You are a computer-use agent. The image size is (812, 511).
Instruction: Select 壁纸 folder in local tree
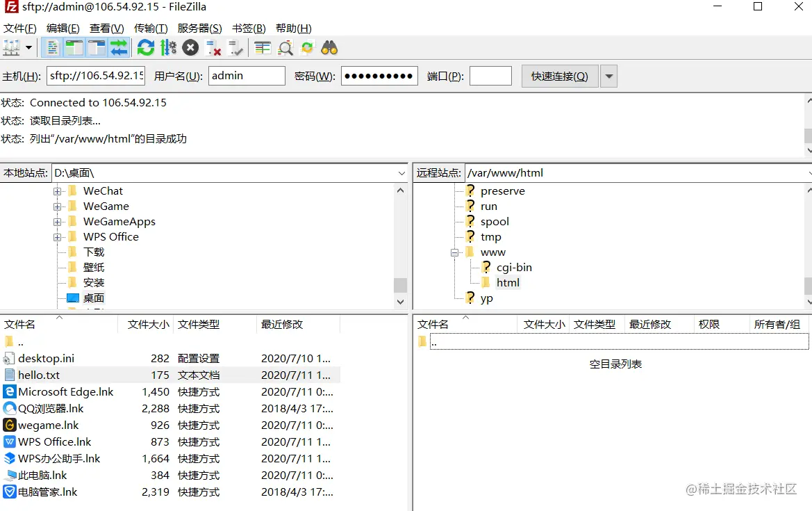(x=94, y=268)
